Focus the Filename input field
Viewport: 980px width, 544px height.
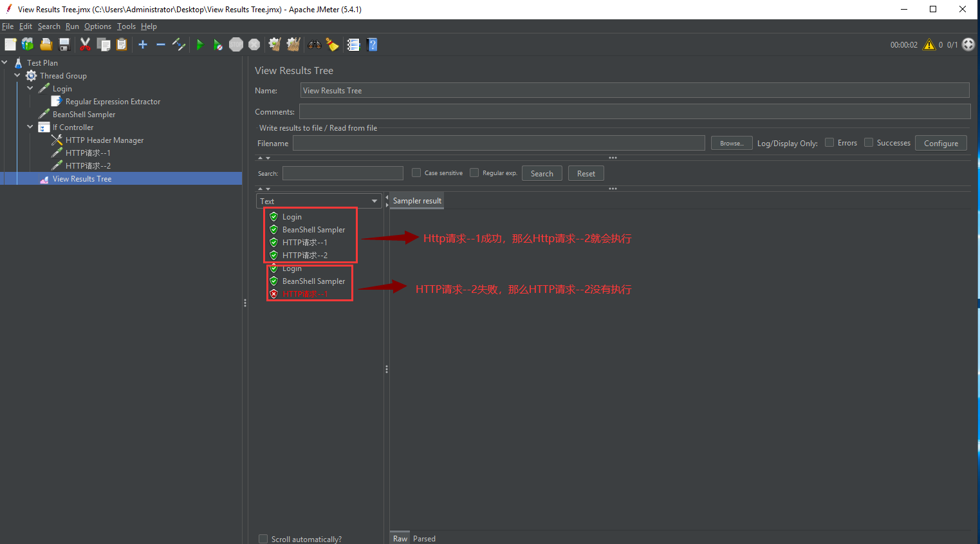tap(499, 143)
